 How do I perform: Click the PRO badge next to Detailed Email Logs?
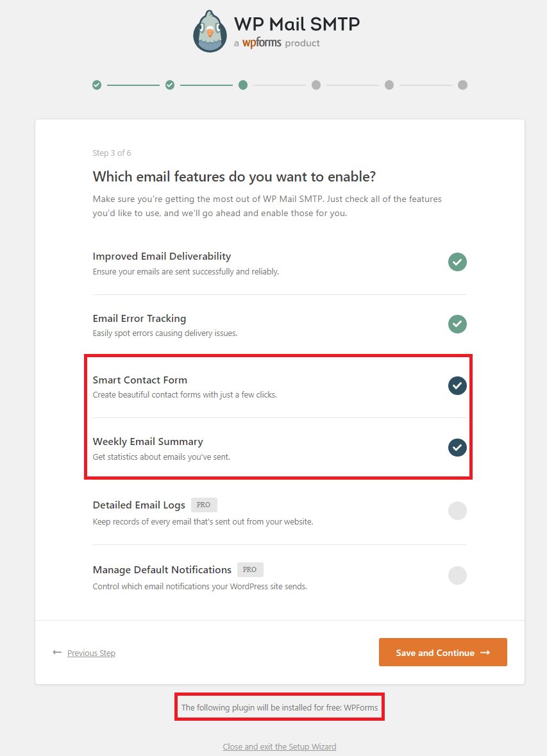pyautogui.click(x=203, y=505)
